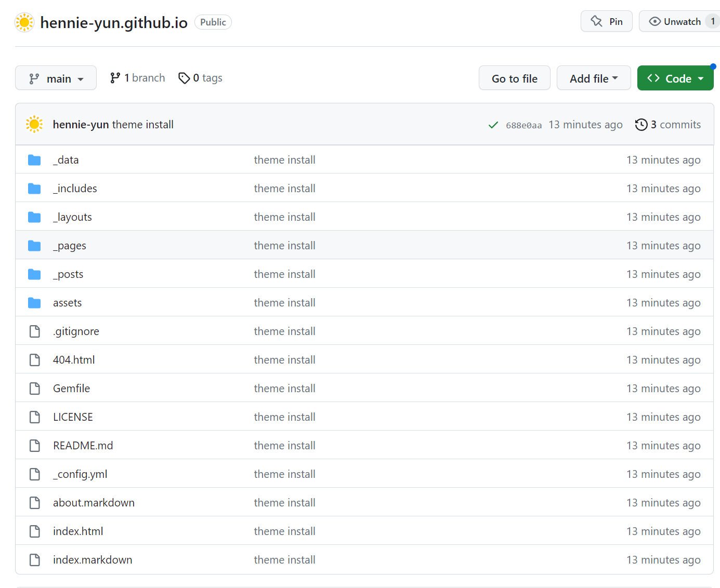Open the _includes folder
The width and height of the screenshot is (720, 588).
75,189
